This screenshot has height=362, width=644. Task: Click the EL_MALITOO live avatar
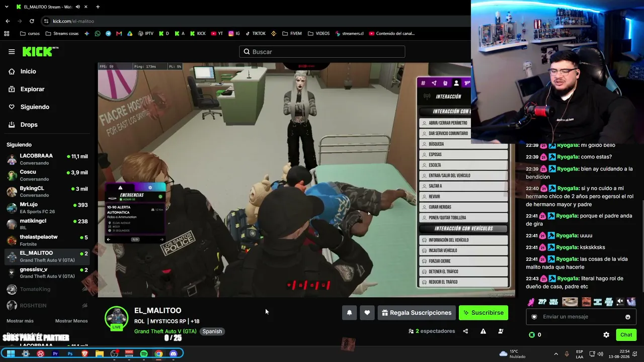coord(116,318)
